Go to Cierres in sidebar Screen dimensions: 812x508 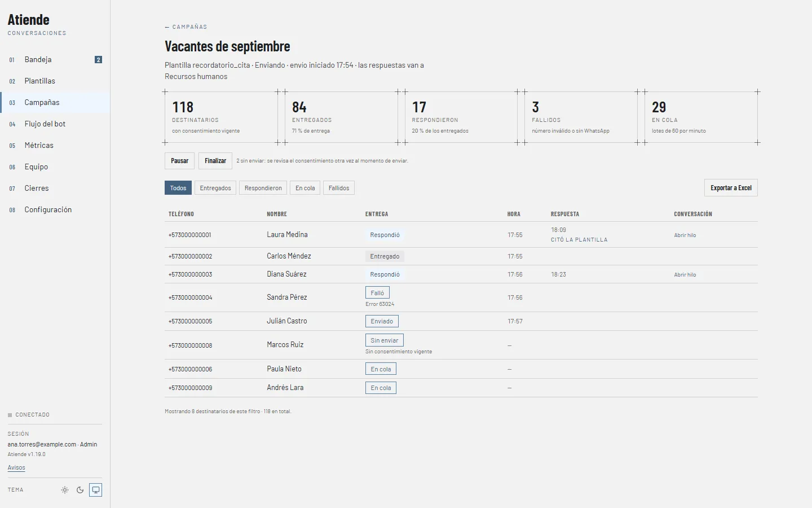tap(55, 188)
